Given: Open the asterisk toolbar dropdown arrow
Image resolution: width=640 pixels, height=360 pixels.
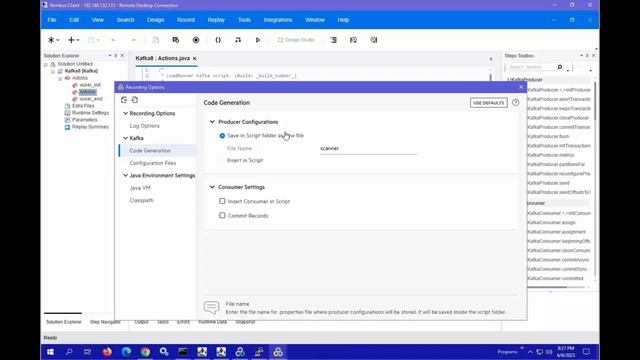Looking at the screenshot, I should (x=58, y=40).
